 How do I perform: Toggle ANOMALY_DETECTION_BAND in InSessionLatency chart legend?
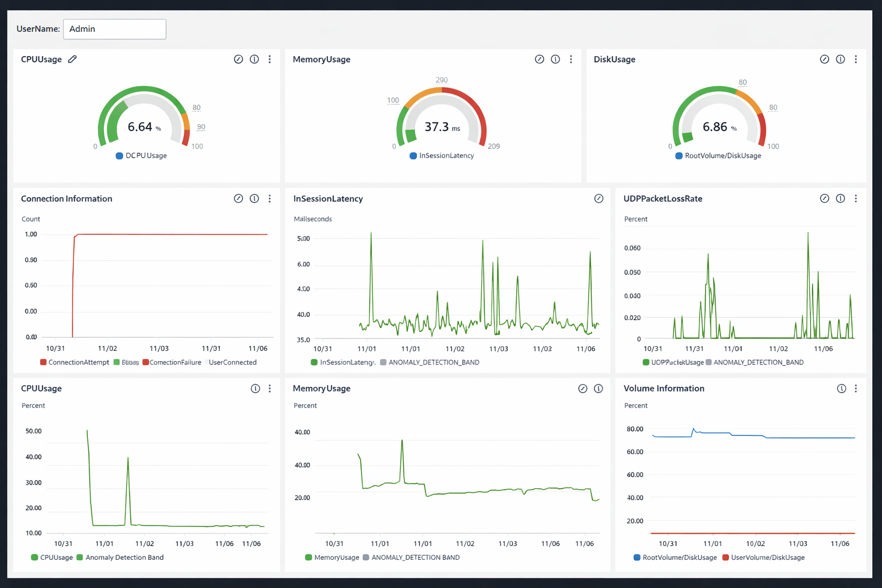430,362
